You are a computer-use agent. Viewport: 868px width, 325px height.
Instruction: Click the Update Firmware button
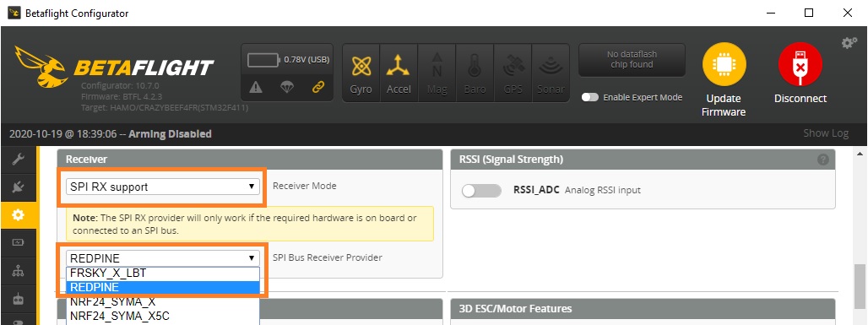point(724,80)
